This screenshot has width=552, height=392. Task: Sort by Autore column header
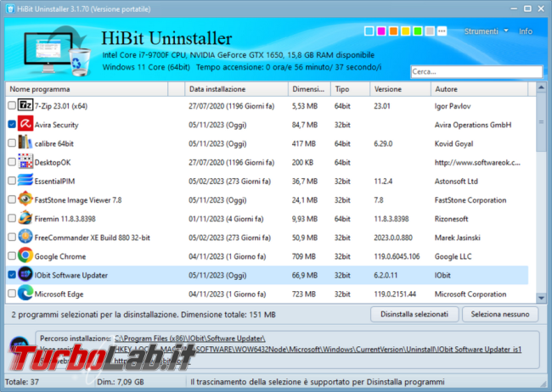tap(480, 89)
